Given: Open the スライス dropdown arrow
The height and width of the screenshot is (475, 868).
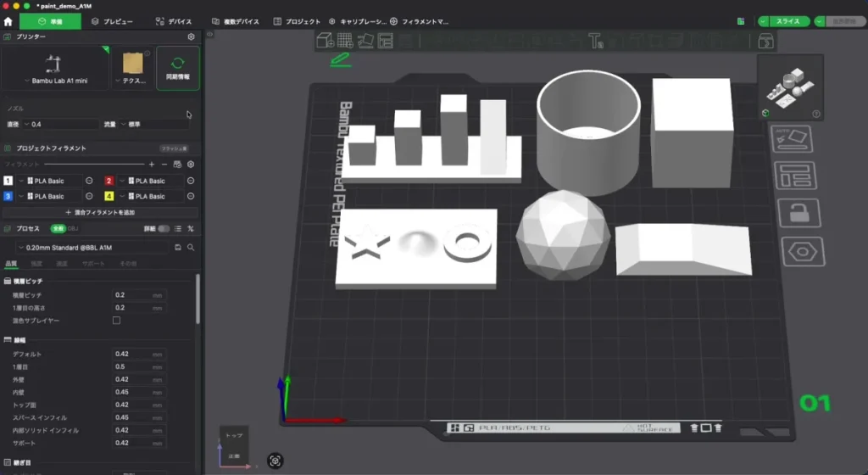Looking at the screenshot, I should pos(764,21).
